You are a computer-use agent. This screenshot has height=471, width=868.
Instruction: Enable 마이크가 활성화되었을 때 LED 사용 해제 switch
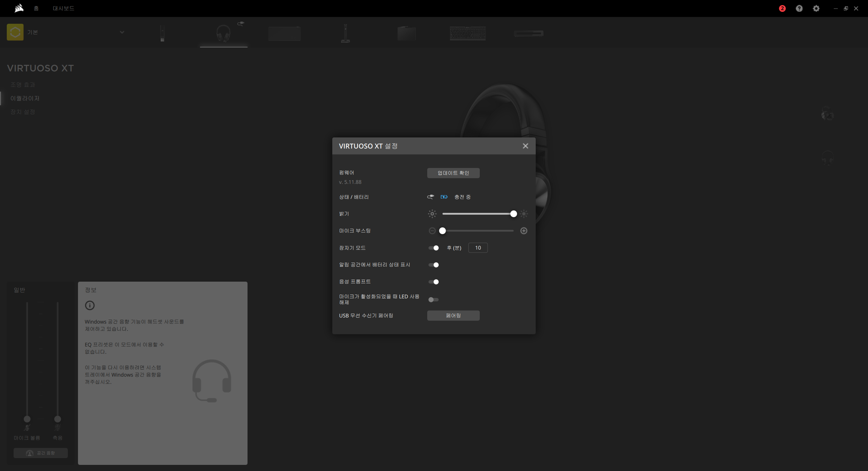[x=434, y=300]
